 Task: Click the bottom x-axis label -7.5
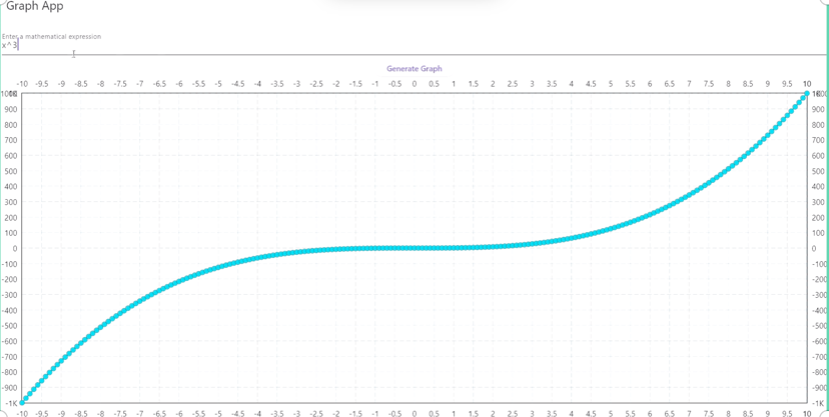[120, 412]
